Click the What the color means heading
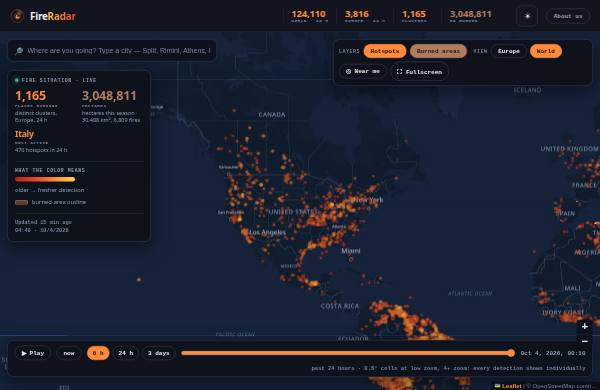Image resolution: width=600 pixels, height=390 pixels. point(50,170)
